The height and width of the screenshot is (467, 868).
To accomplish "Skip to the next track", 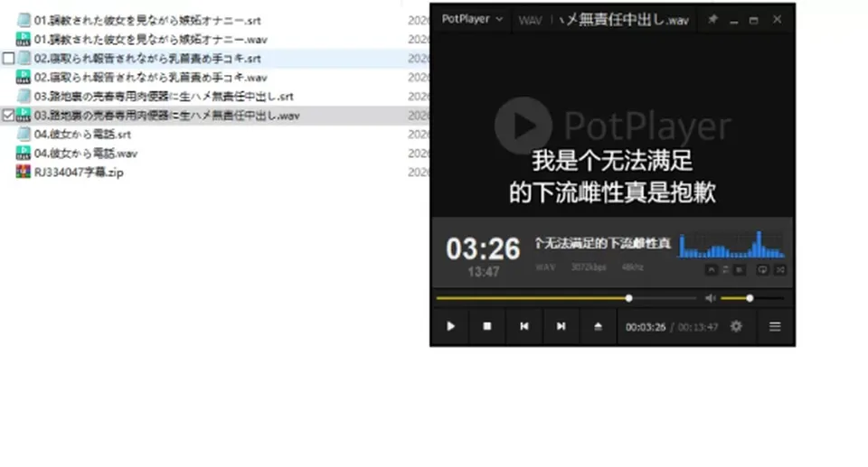I will point(561,326).
